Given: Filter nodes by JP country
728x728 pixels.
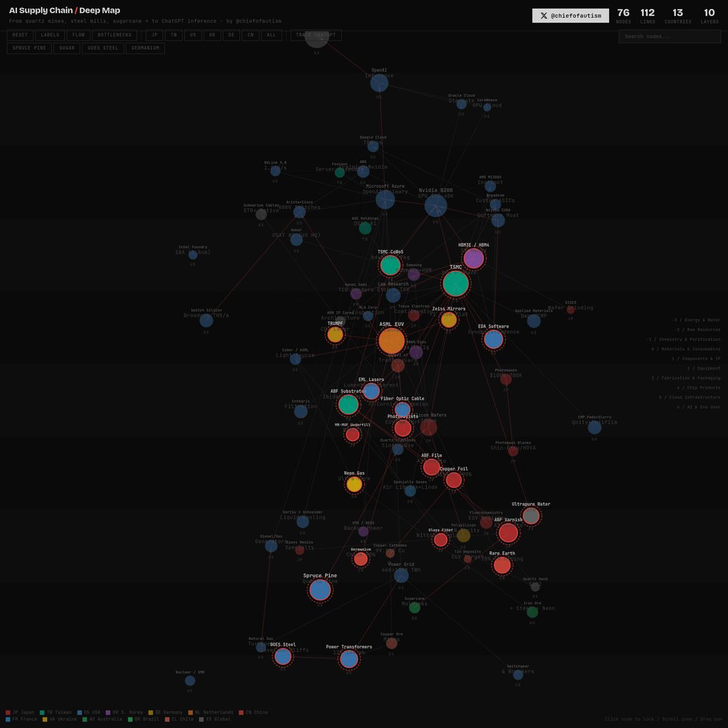Looking at the screenshot, I should (155, 35).
